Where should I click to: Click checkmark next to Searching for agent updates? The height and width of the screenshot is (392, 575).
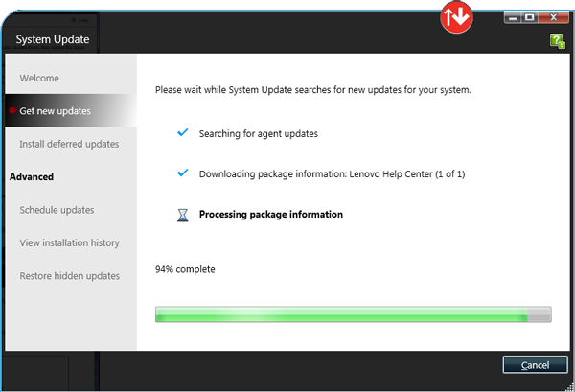pos(183,132)
